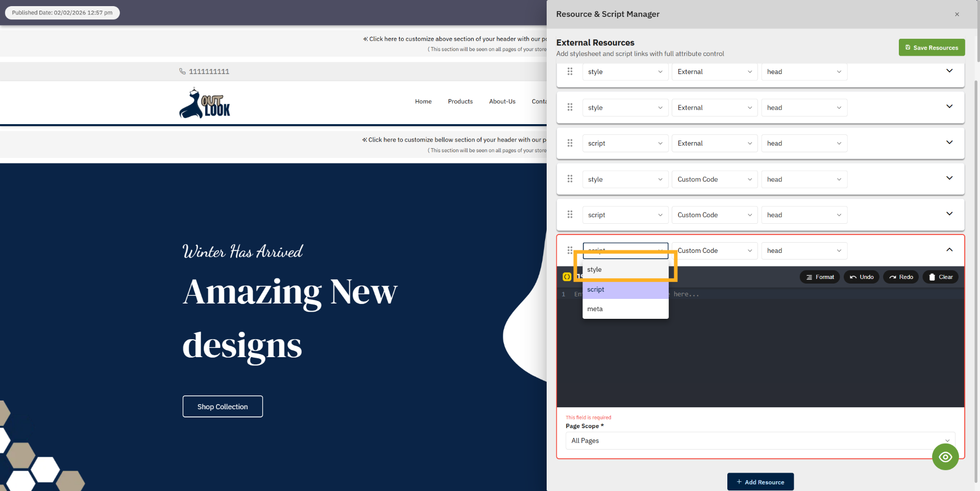Clear the custom code with the trash icon

click(933, 277)
